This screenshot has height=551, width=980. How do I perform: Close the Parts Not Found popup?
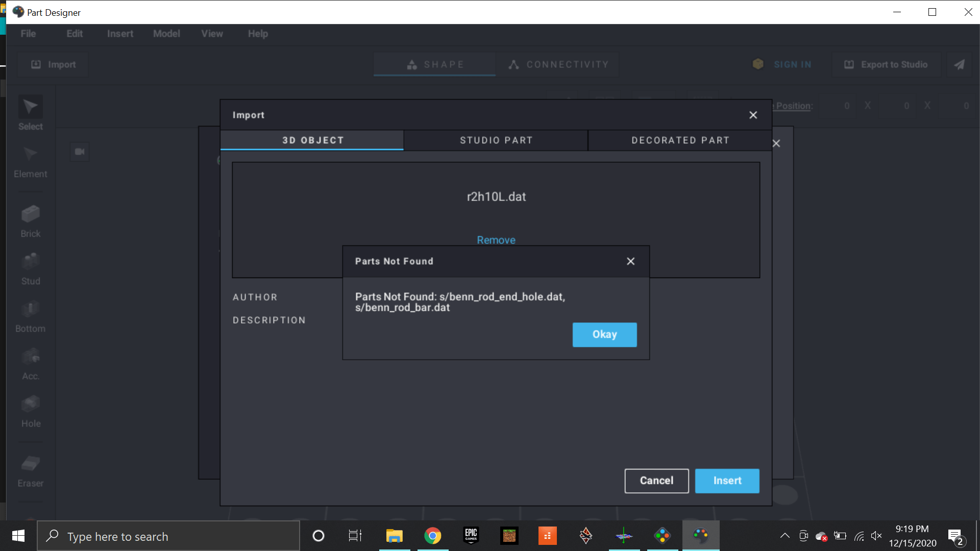tap(631, 261)
